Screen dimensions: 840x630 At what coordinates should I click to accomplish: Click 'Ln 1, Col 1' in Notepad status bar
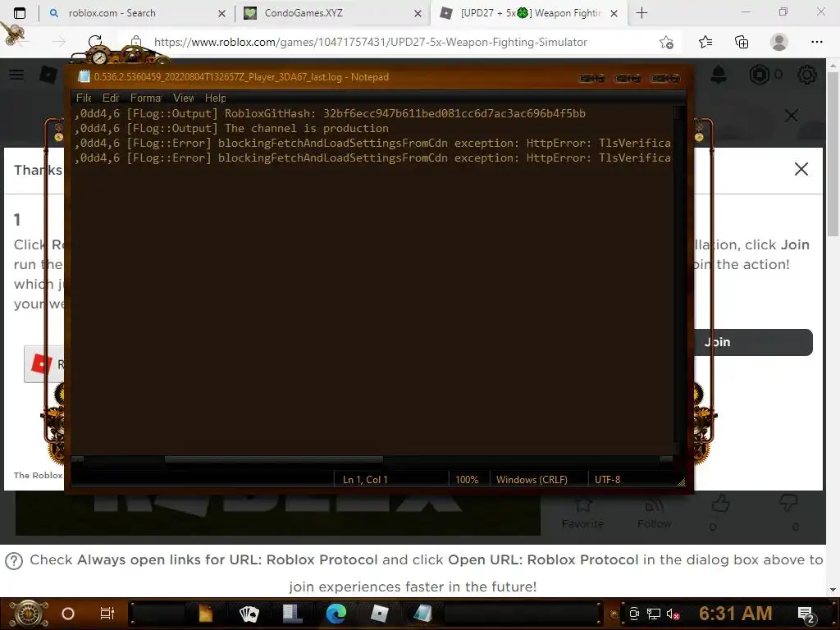coord(365,479)
